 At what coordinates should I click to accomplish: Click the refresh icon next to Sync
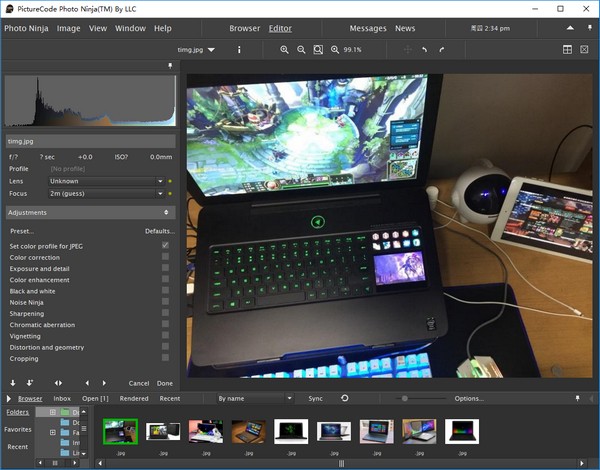pos(345,398)
